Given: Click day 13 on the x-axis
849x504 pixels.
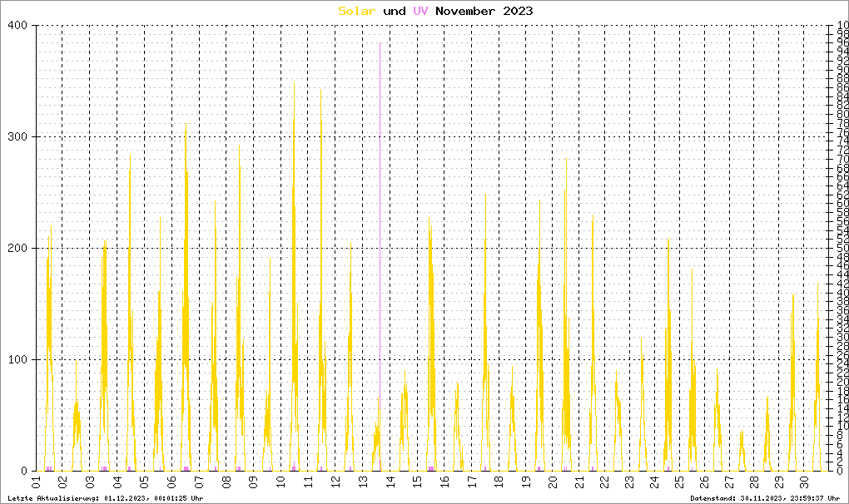Looking at the screenshot, I should point(362,482).
